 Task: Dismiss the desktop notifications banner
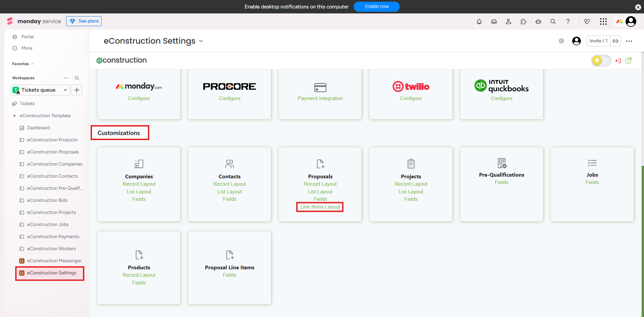coord(638,7)
